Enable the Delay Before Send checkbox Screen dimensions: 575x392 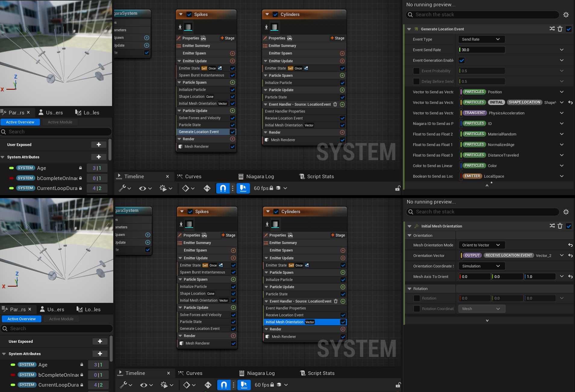coord(416,82)
